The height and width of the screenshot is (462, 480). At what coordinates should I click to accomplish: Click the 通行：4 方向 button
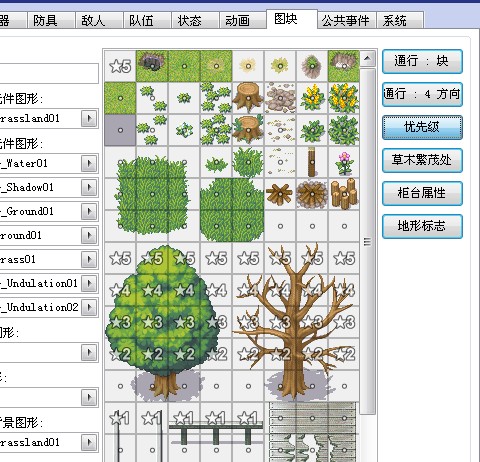point(422,94)
